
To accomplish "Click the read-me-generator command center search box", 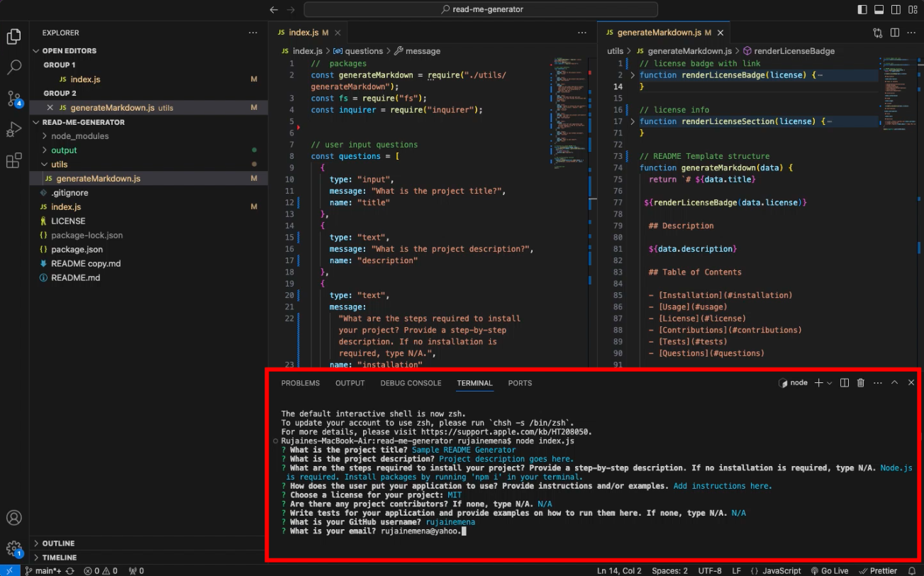I will [x=481, y=10].
